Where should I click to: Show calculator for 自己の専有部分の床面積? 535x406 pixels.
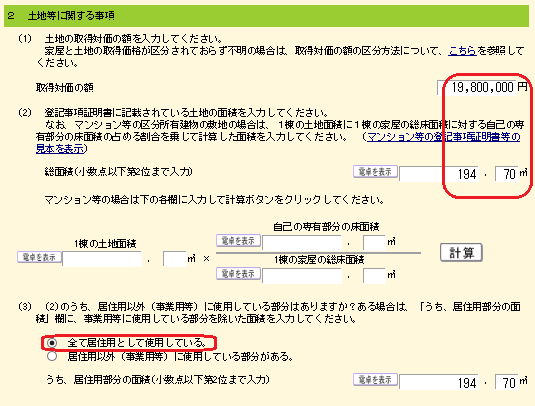click(x=238, y=241)
